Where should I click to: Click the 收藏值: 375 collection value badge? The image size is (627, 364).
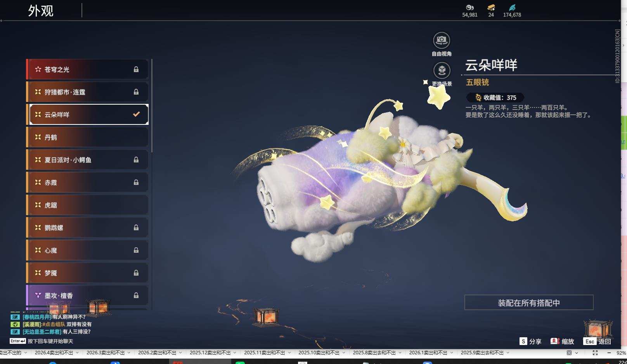coord(495,98)
